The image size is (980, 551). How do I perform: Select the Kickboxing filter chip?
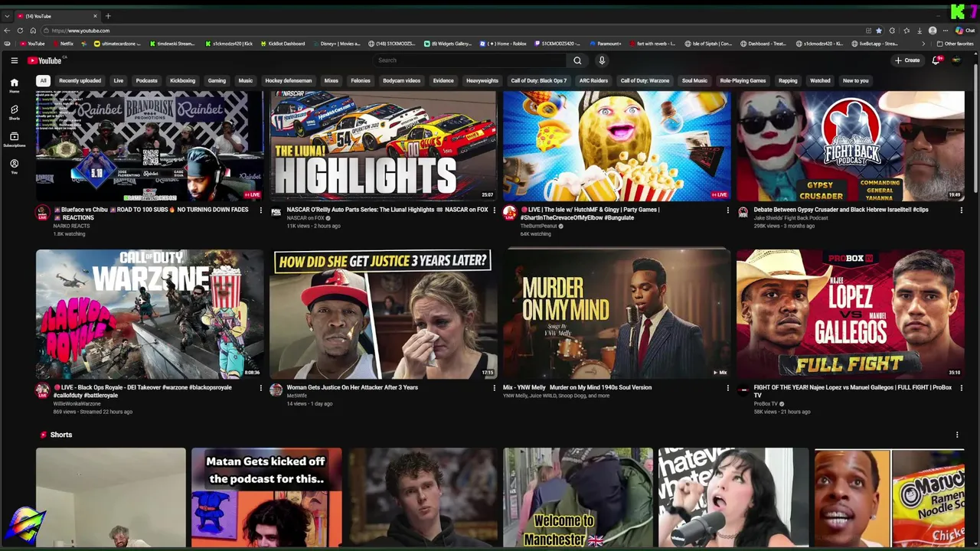182,80
